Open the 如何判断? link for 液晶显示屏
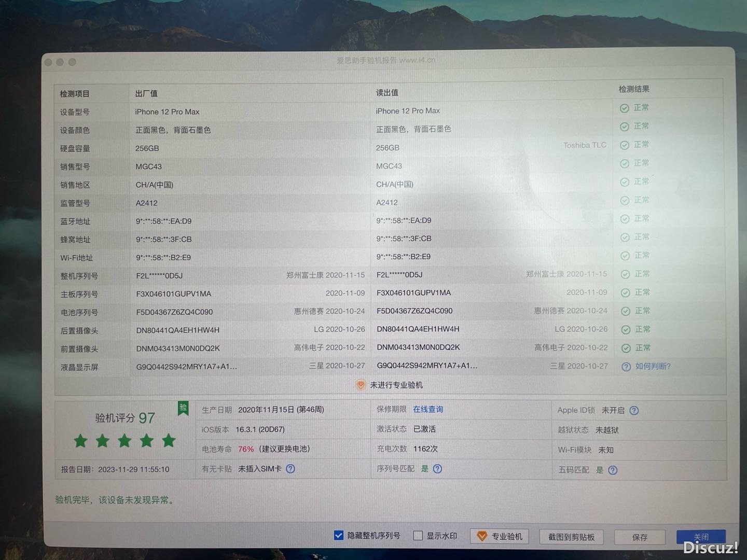 653,366
